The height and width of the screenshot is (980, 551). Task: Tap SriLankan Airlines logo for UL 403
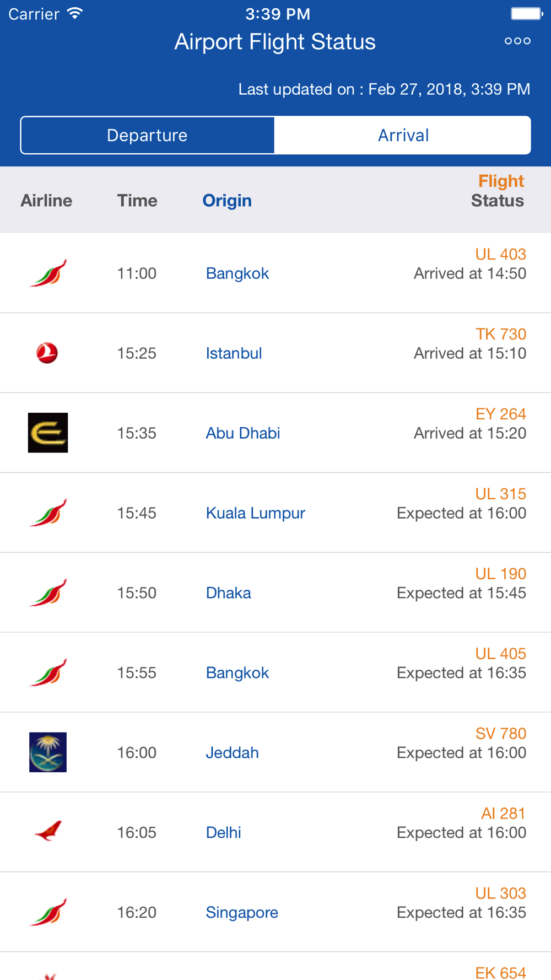tap(48, 273)
